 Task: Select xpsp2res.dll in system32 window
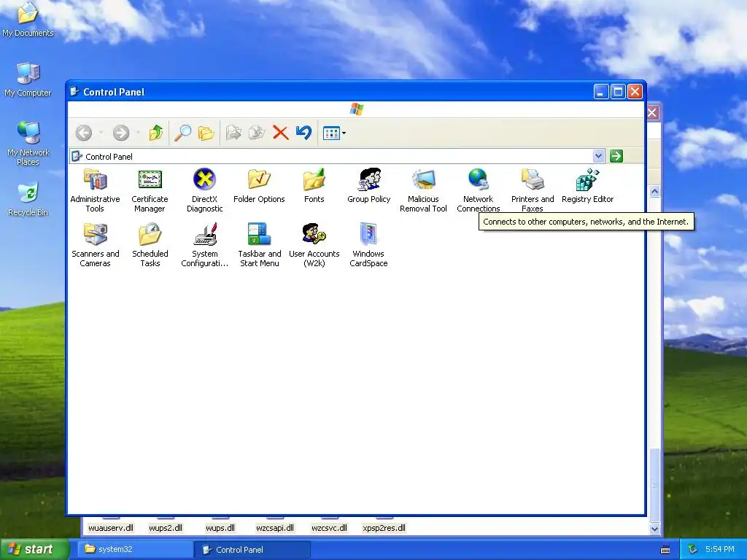click(384, 528)
